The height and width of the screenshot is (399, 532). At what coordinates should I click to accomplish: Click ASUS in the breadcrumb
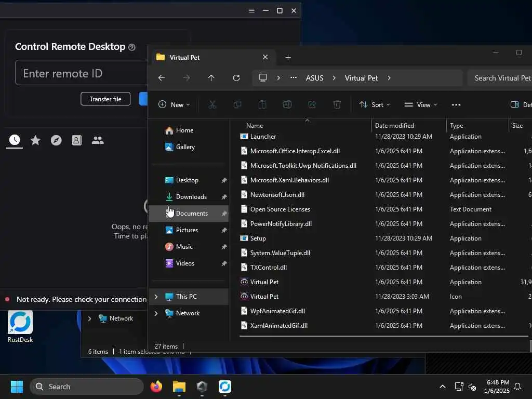click(x=314, y=78)
